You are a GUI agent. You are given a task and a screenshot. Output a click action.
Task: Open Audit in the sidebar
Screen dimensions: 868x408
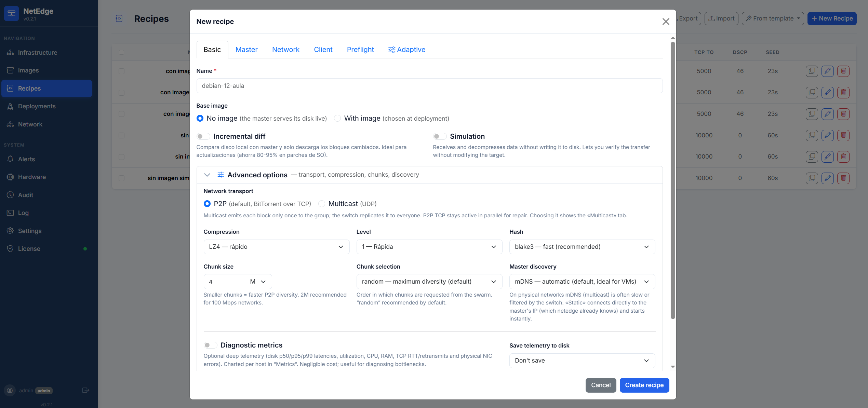tap(47, 195)
